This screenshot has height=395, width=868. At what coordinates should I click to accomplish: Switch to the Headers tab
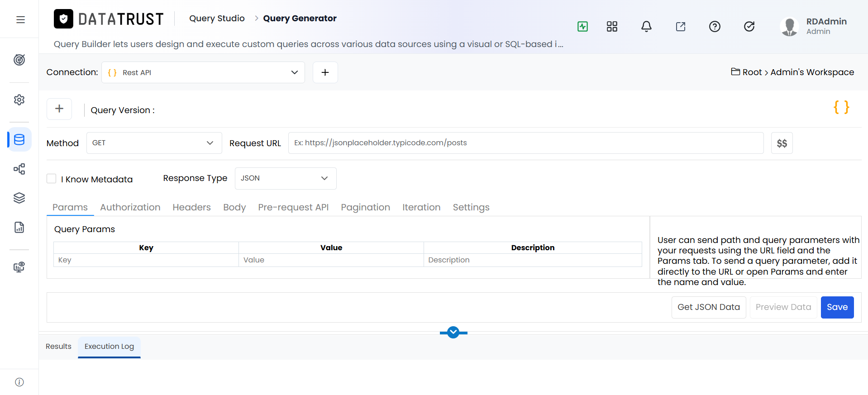192,207
